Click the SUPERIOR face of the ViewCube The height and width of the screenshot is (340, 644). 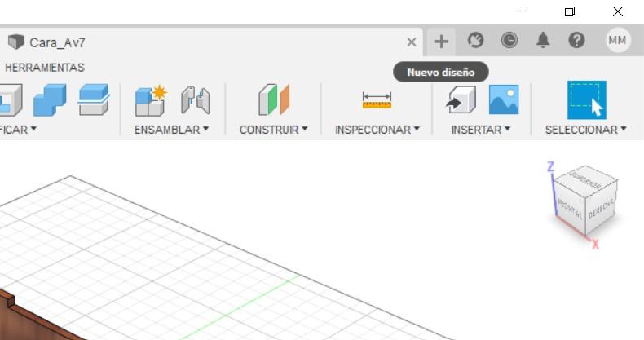(x=585, y=180)
